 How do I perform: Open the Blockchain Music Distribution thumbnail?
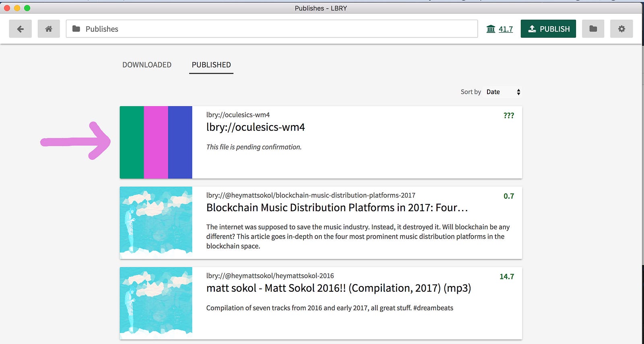click(x=156, y=223)
